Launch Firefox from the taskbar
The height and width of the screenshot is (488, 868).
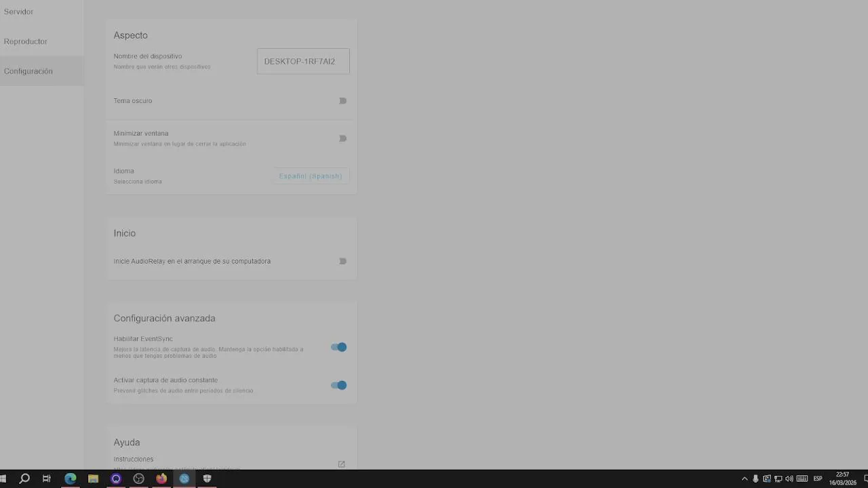pos(161,479)
